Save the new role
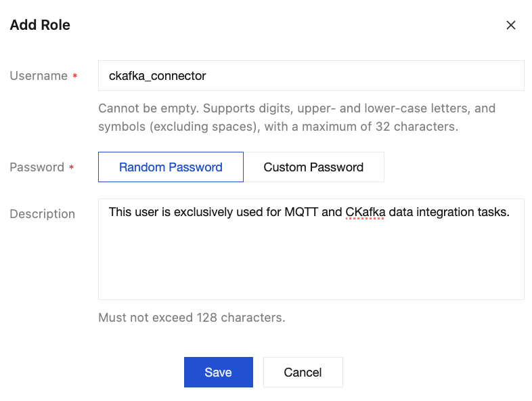This screenshot has height=401, width=532. pyautogui.click(x=218, y=372)
